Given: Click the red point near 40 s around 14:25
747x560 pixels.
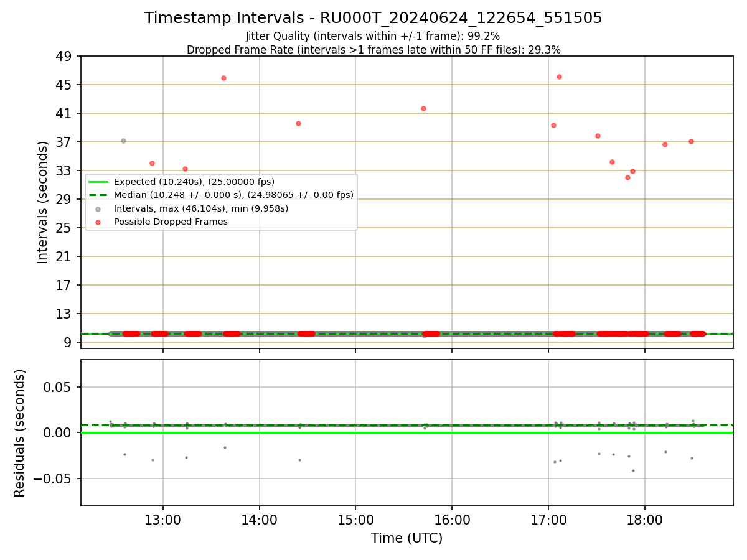Looking at the screenshot, I should (x=298, y=123).
